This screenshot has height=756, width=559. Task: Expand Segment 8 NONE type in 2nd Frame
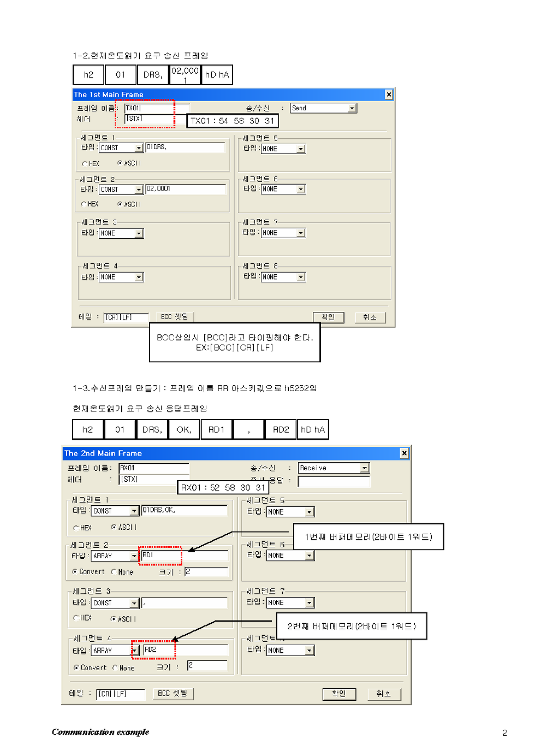pyautogui.click(x=310, y=651)
